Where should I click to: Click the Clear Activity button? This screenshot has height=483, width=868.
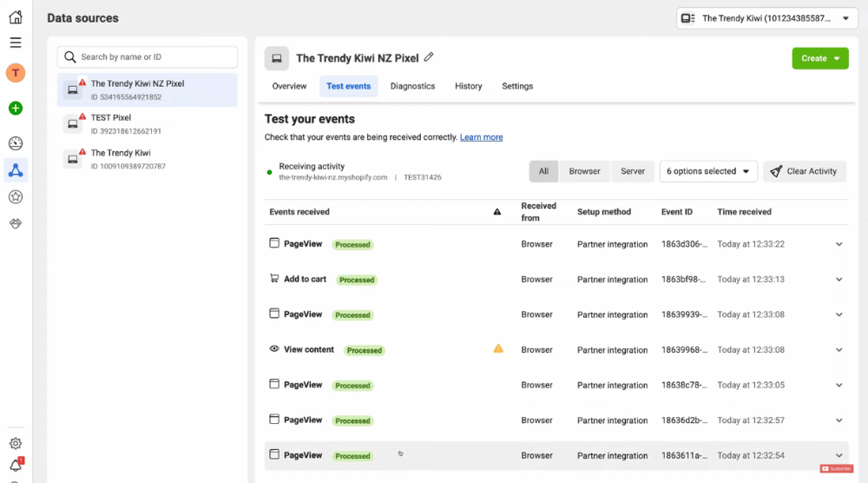click(805, 171)
